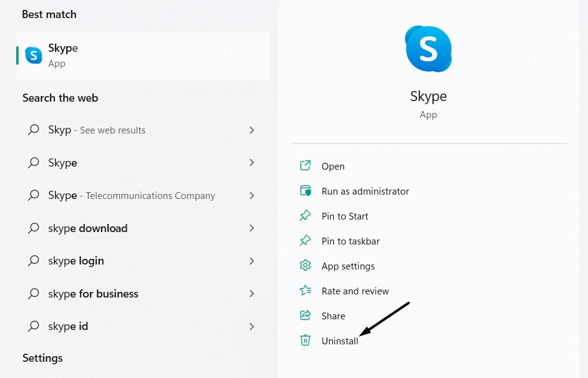This screenshot has height=378, width=588.
Task: Expand the 'skype for business' suggestion chevron
Action: click(x=252, y=293)
